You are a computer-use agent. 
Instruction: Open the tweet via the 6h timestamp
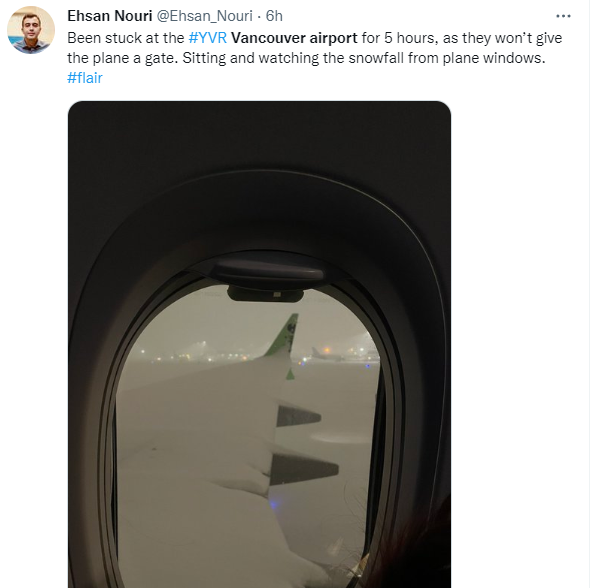point(274,16)
